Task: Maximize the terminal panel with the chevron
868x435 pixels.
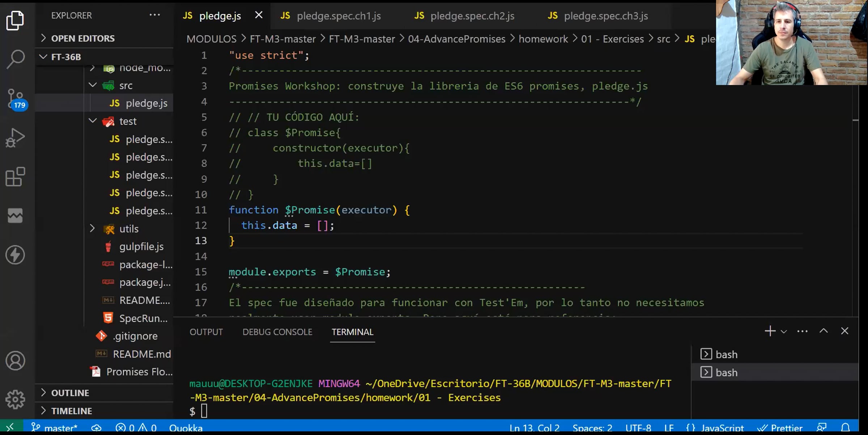Action: (824, 331)
